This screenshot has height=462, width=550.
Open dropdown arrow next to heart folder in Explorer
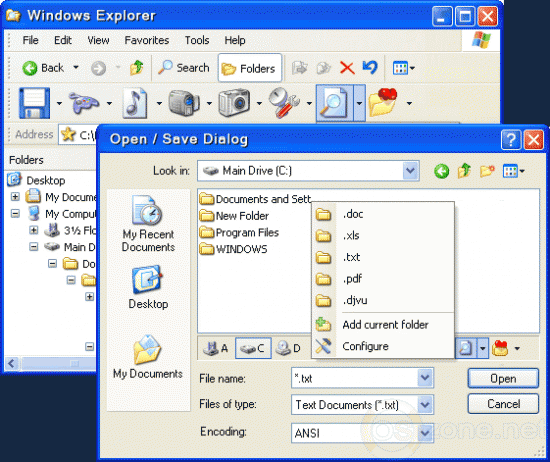coord(409,103)
